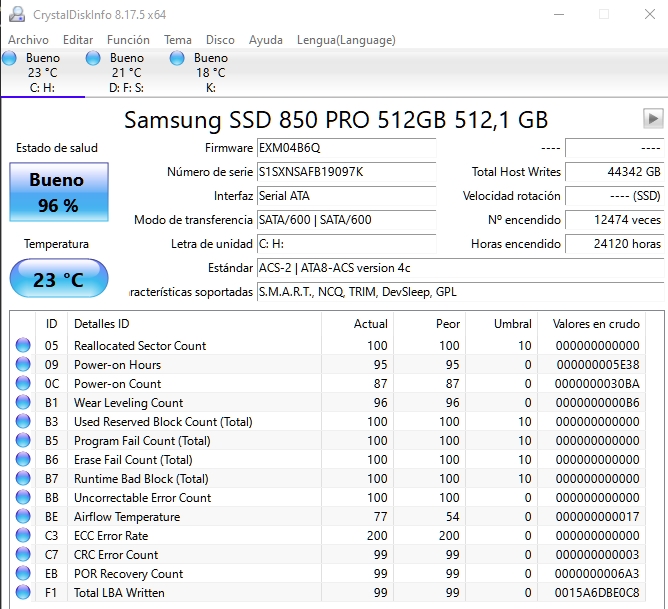Image resolution: width=668 pixels, height=609 pixels.
Task: Click the status icon for Wear Leveling Count
Action: (23, 402)
